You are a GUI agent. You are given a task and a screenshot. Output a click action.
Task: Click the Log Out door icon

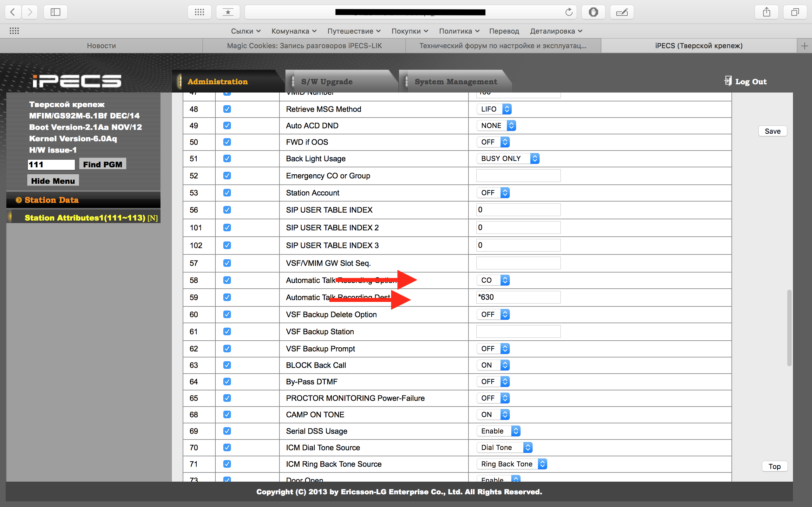pyautogui.click(x=727, y=81)
